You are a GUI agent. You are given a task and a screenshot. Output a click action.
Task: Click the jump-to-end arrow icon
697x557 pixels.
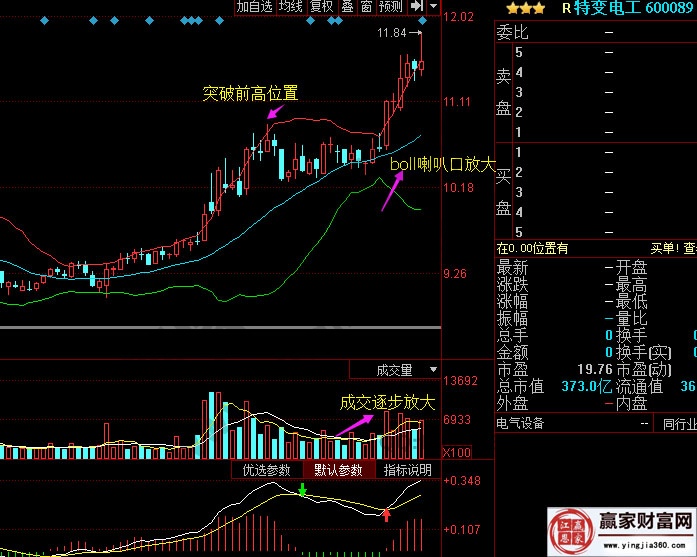(x=417, y=7)
